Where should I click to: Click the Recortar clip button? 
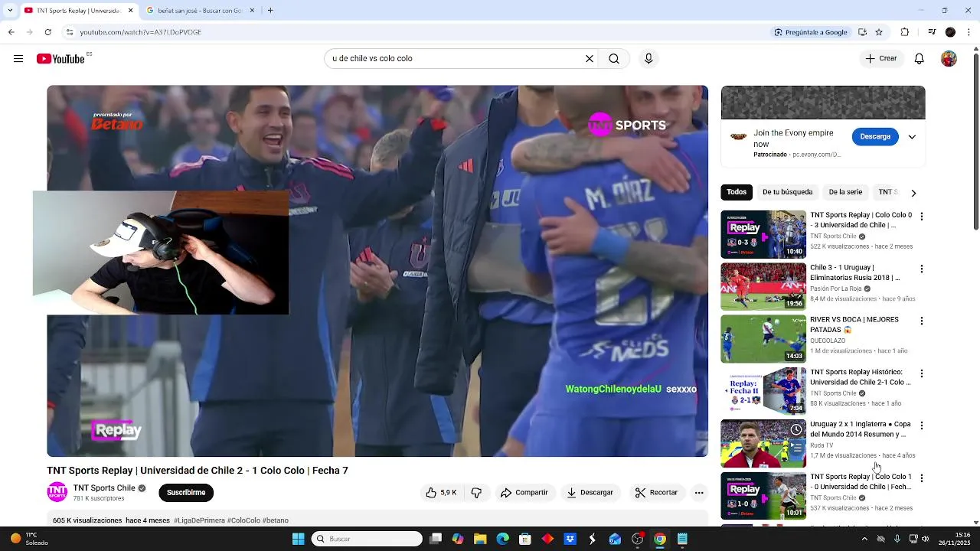(x=656, y=493)
